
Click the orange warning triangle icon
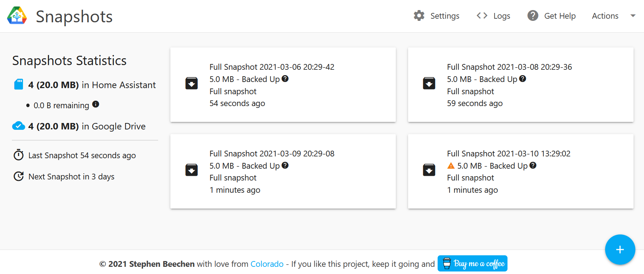(451, 166)
